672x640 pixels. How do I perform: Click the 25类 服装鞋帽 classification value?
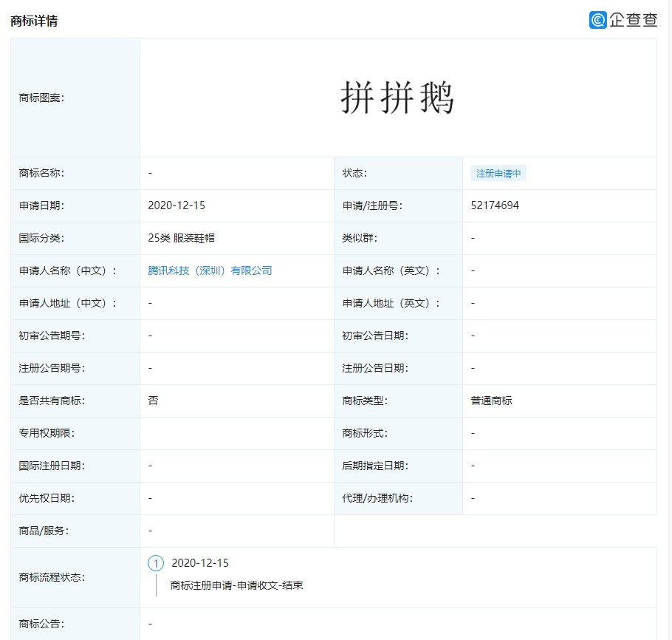point(182,238)
